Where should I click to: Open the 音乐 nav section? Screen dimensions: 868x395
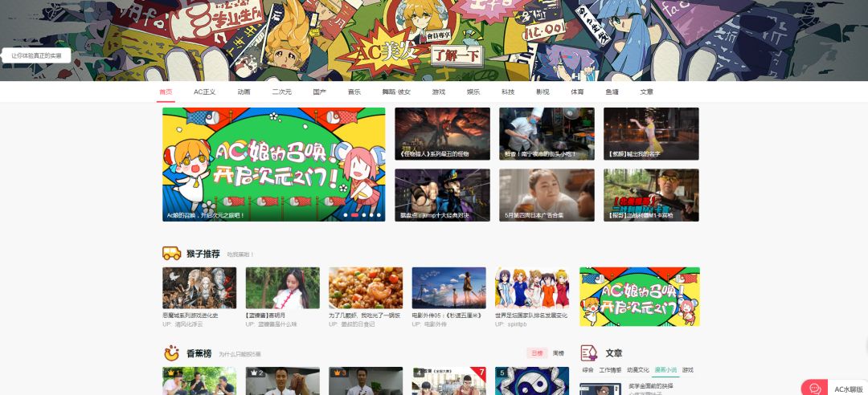click(354, 92)
